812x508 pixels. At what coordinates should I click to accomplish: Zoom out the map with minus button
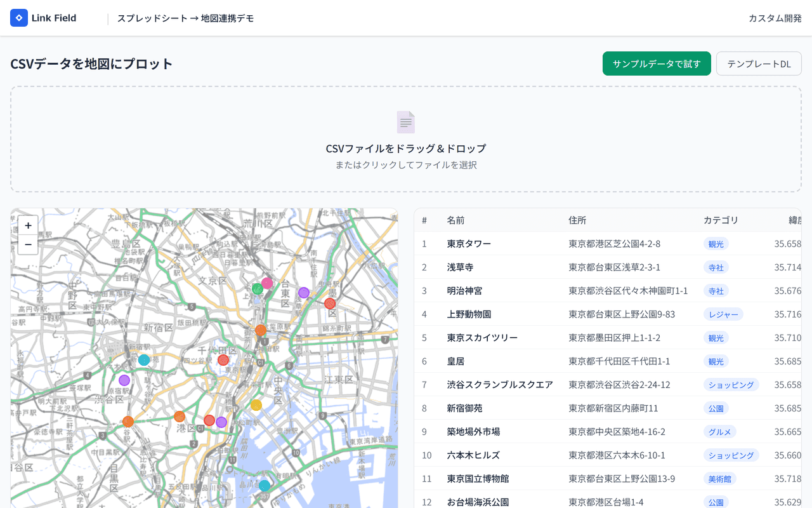[28, 244]
